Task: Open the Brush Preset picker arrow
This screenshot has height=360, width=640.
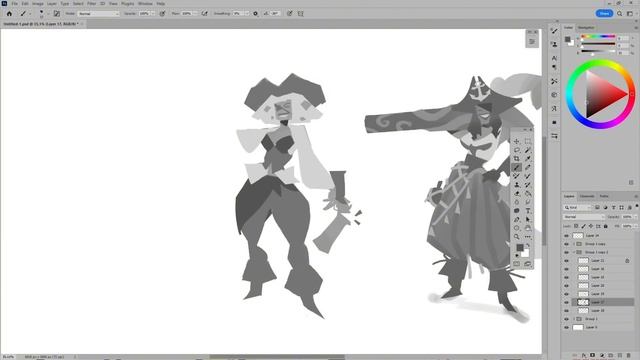Action: (48, 13)
